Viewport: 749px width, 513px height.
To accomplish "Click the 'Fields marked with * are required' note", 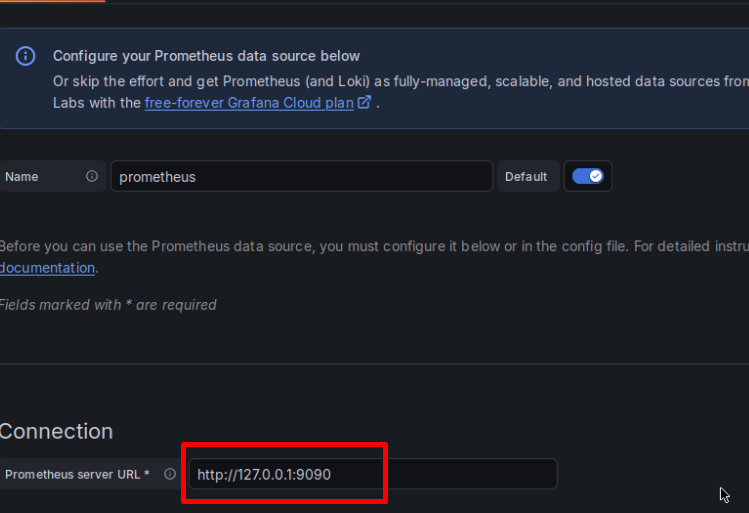I will point(107,305).
